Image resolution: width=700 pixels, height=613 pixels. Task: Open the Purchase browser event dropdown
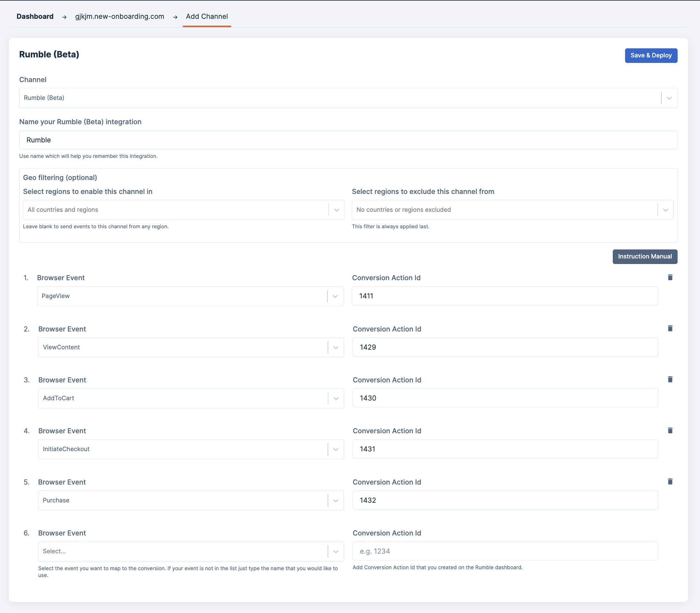tap(335, 500)
